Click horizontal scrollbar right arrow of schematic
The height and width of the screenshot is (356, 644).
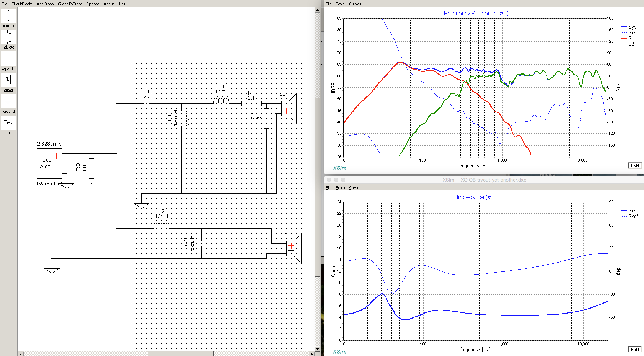tap(312, 354)
